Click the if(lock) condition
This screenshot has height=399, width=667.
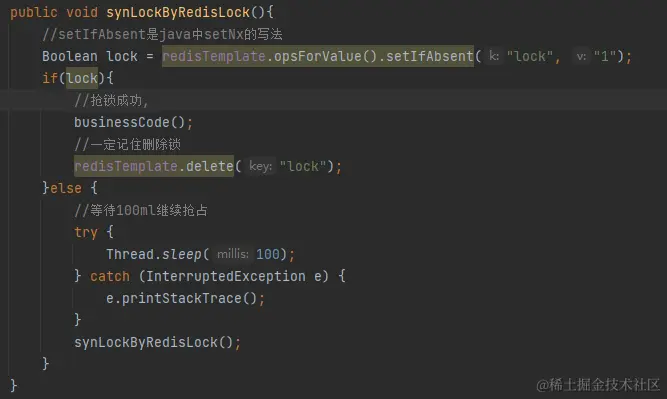click(78, 78)
